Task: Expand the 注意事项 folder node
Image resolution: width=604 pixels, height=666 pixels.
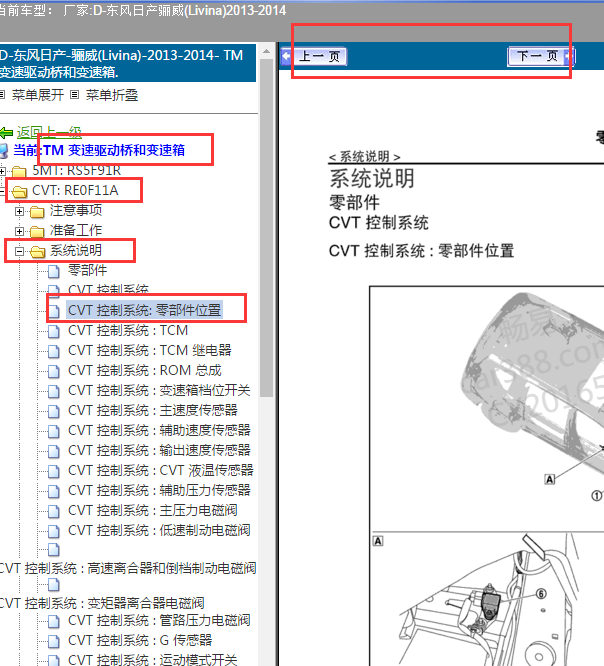Action: pyautogui.click(x=19, y=211)
